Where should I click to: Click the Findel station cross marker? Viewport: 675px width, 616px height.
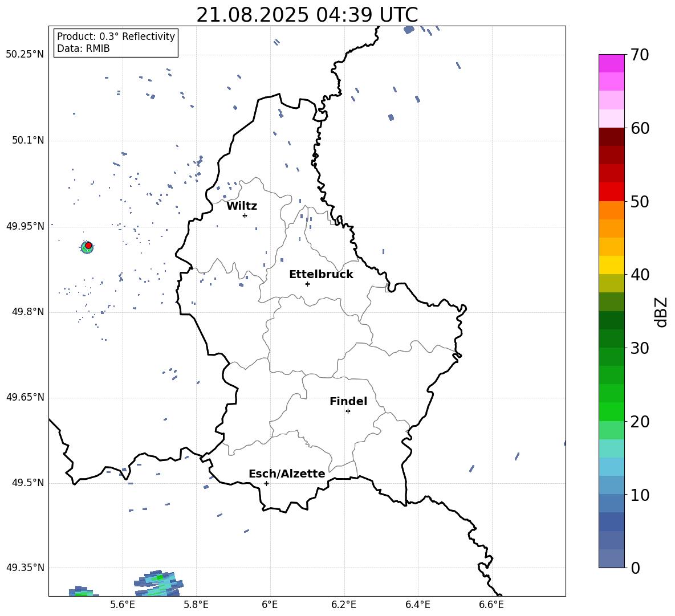348,411
